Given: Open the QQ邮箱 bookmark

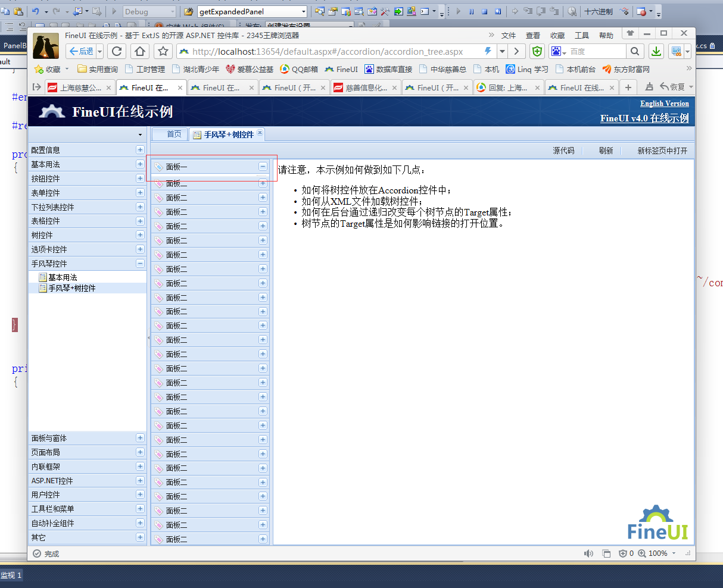Looking at the screenshot, I should pyautogui.click(x=299, y=70).
